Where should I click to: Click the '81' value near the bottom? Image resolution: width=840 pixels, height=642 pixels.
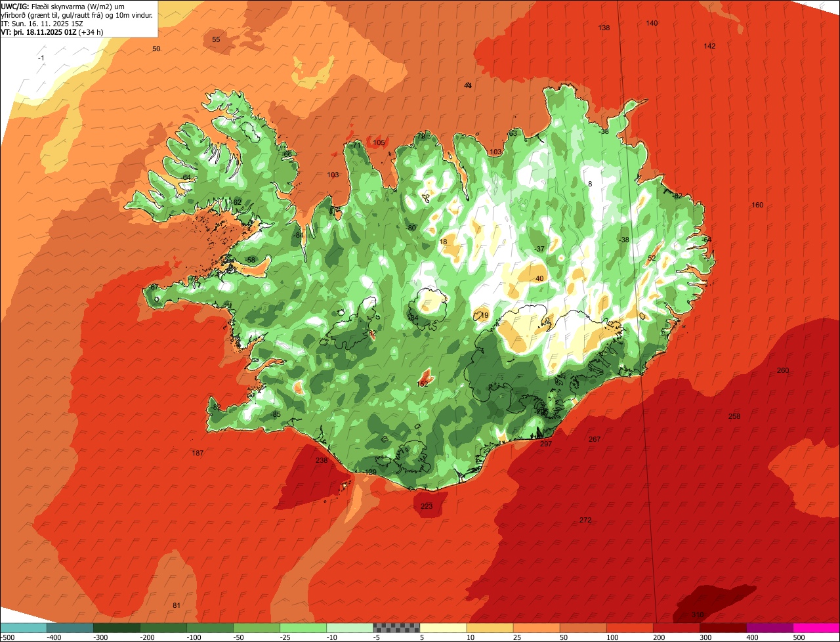(x=176, y=605)
